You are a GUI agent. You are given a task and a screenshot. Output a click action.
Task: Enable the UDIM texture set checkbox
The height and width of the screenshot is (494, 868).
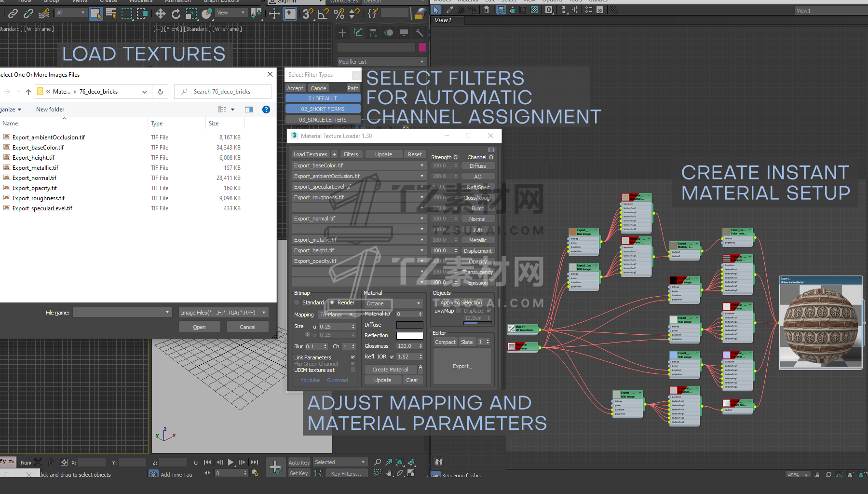coord(353,370)
